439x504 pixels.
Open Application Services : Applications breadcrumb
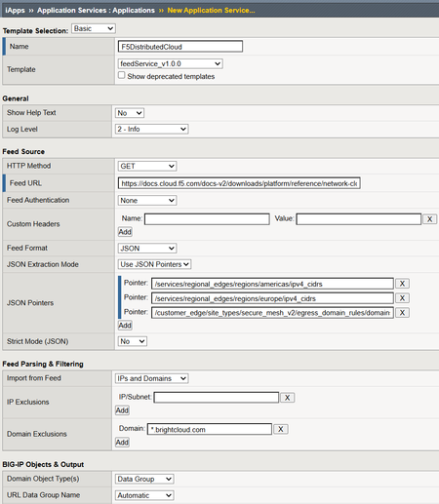point(96,10)
